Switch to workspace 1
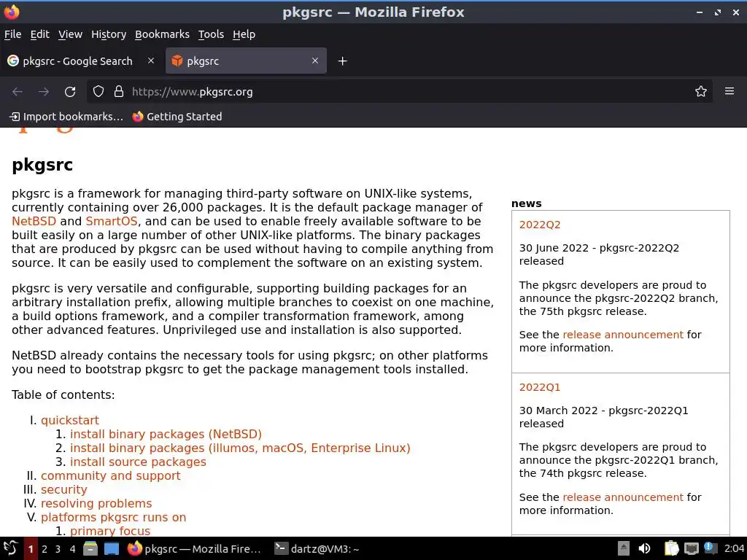 (x=31, y=549)
